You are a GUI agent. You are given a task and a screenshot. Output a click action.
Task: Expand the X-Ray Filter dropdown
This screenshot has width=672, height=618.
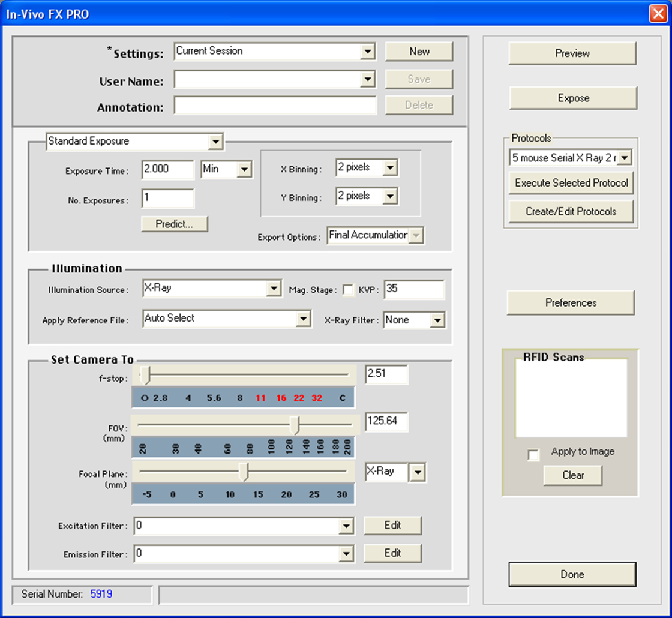(437, 320)
